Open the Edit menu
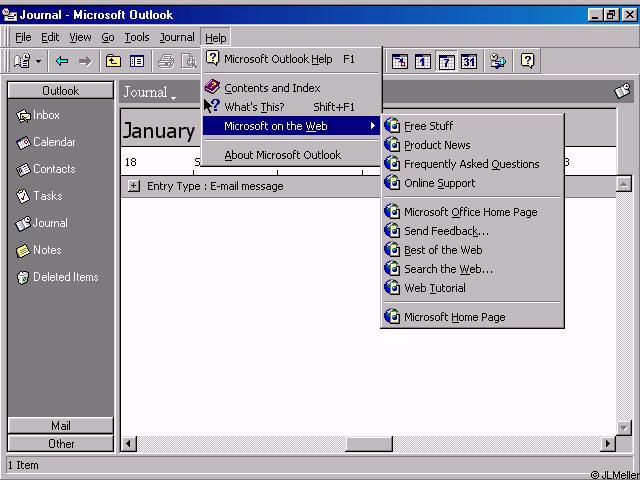This screenshot has height=480, width=640. [x=50, y=38]
